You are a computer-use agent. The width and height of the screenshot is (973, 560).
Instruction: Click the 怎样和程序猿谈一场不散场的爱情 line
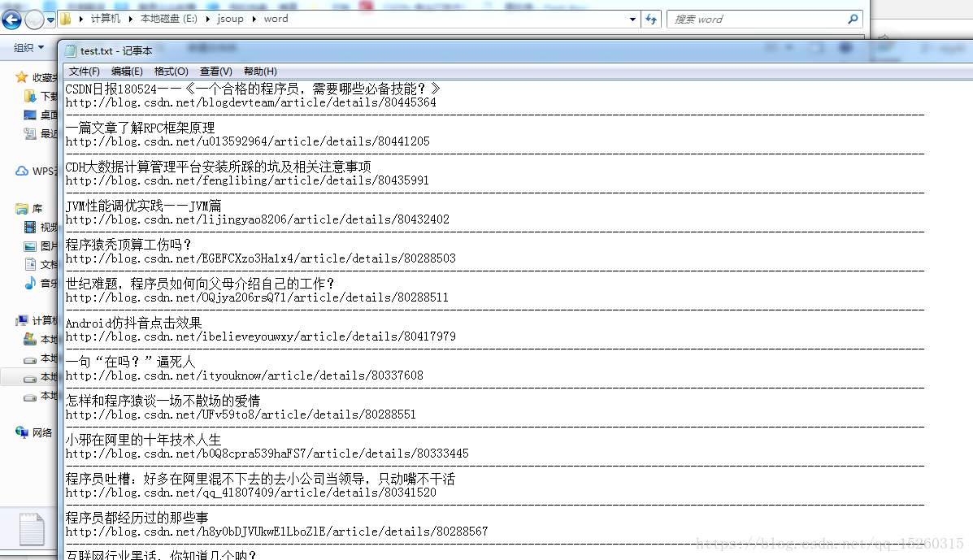click(163, 402)
